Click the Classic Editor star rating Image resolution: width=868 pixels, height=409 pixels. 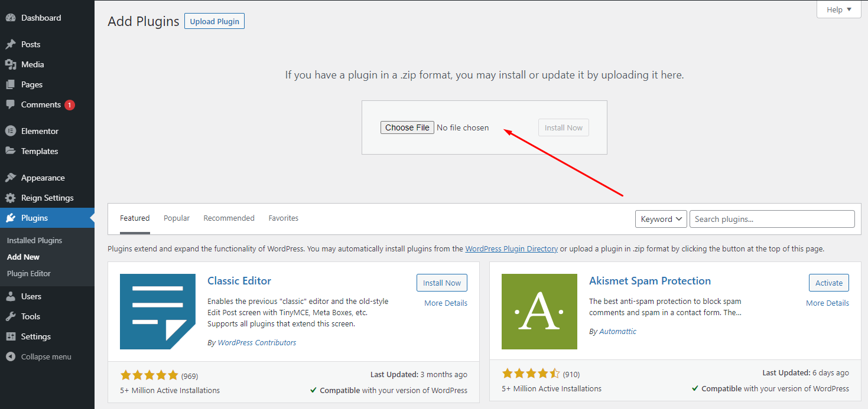point(149,375)
